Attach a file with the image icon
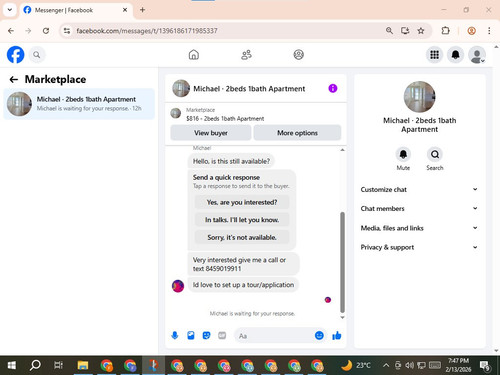The width and height of the screenshot is (500, 375). tap(191, 335)
